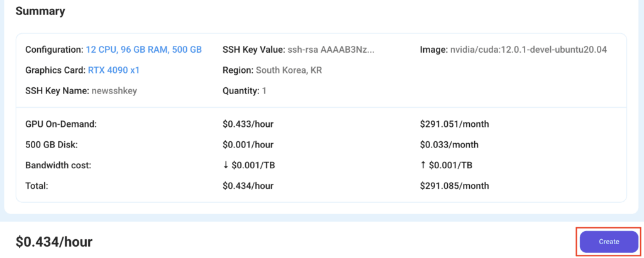Click the download arrow beside $0.001/TB

tap(226, 165)
